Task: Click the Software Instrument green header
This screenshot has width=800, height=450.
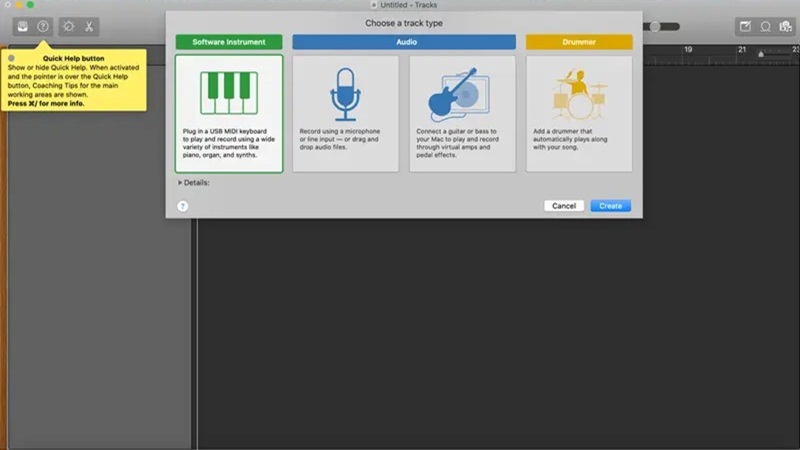Action: [229, 42]
